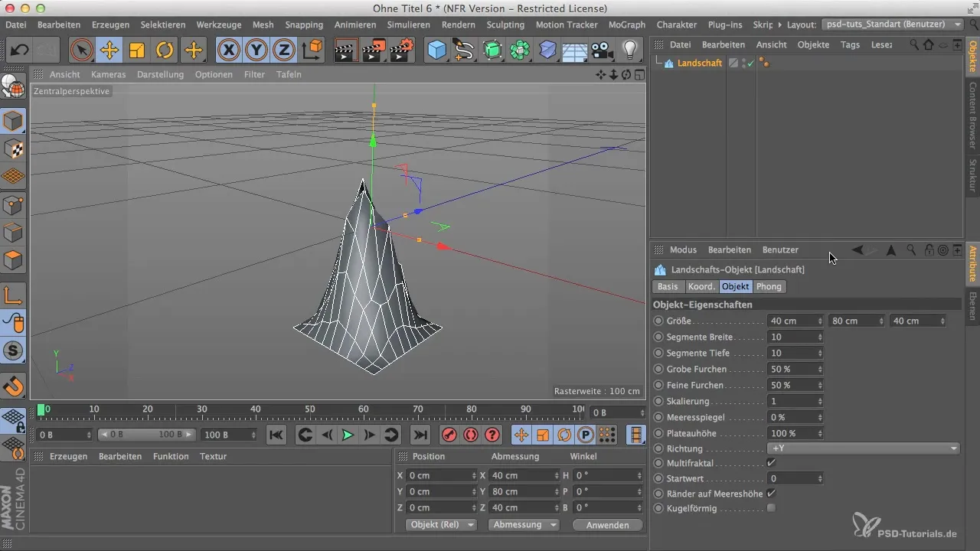Image resolution: width=980 pixels, height=551 pixels.
Task: Click the Phong tag on Landschaft
Action: [x=764, y=63]
